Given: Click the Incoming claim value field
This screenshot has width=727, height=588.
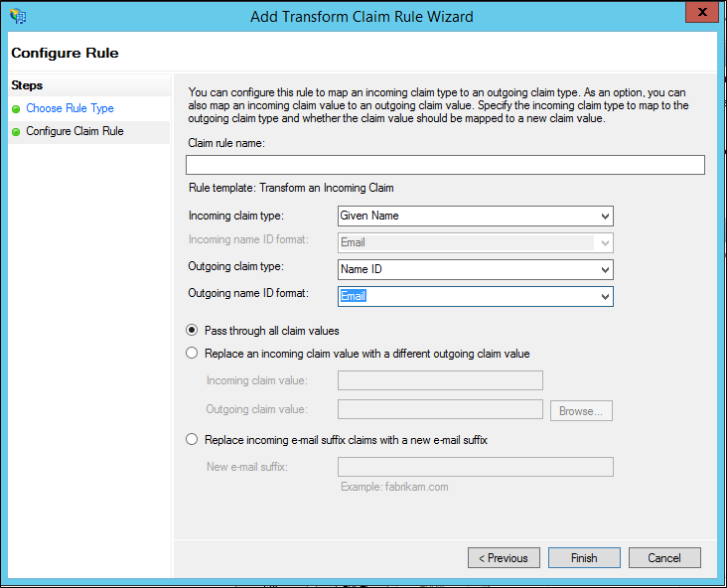Looking at the screenshot, I should 440,380.
